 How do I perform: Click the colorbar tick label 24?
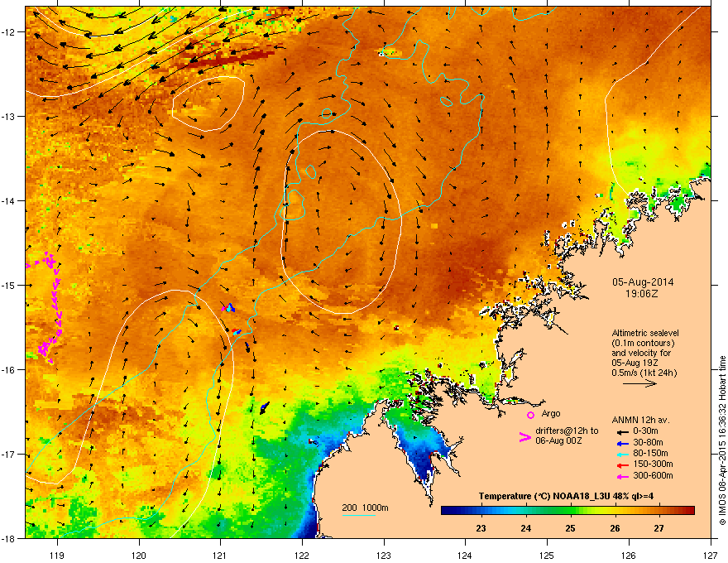[525, 528]
